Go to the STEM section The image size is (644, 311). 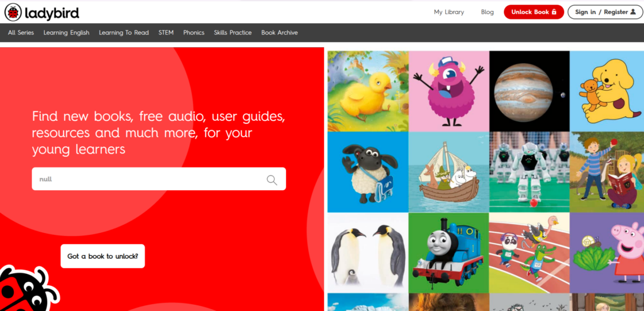point(166,33)
